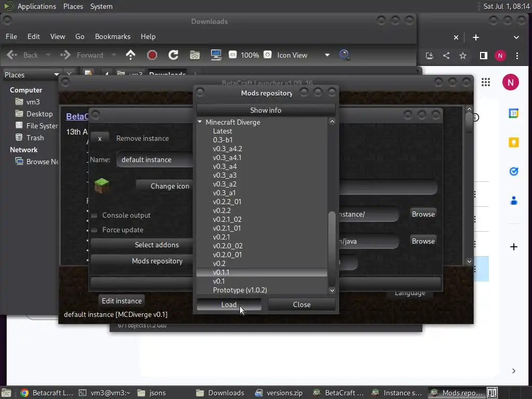Click the search magnifier icon in Downloads toolbar
This screenshot has height=399, width=532.
(x=344, y=55)
